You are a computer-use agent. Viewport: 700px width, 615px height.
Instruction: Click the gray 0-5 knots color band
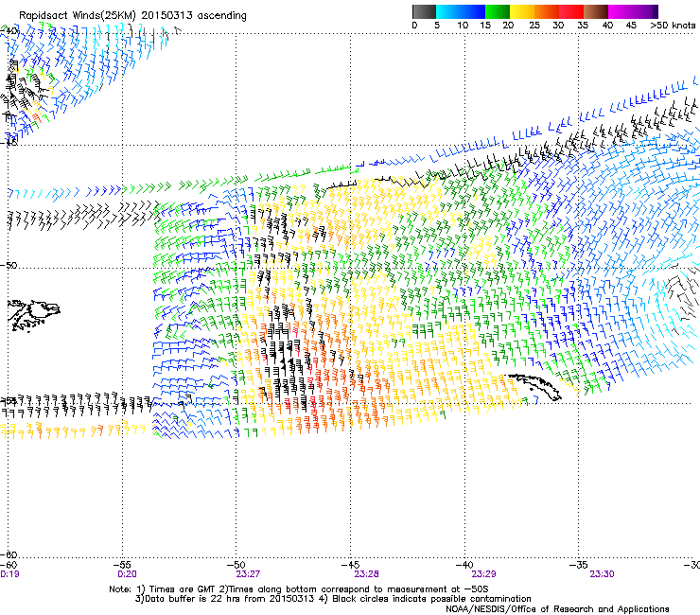424,11
